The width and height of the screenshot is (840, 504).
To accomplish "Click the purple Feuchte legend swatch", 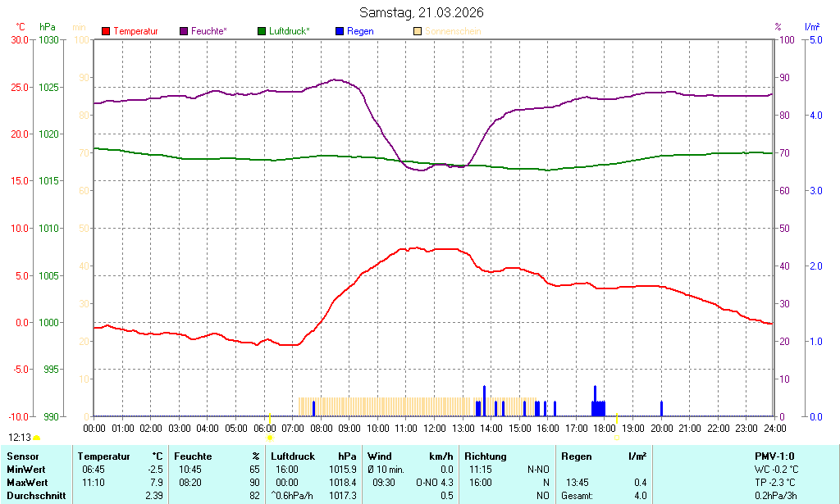I will [x=184, y=31].
